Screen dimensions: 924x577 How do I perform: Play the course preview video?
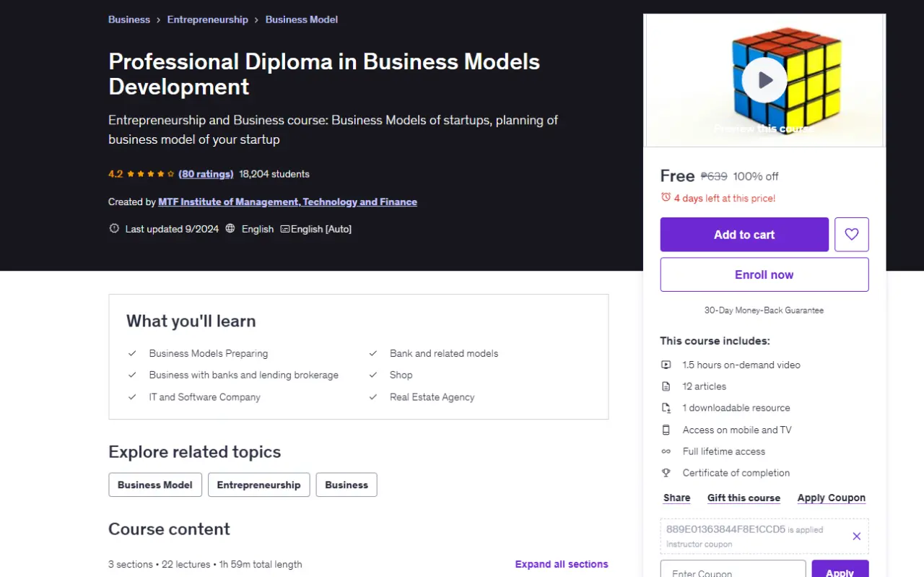(764, 79)
